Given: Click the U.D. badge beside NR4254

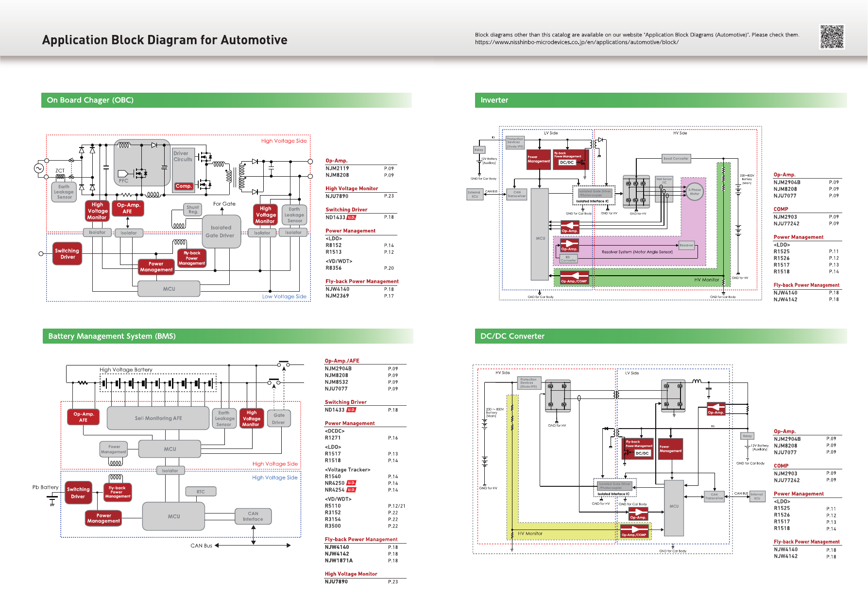Looking at the screenshot, I should coord(351,490).
